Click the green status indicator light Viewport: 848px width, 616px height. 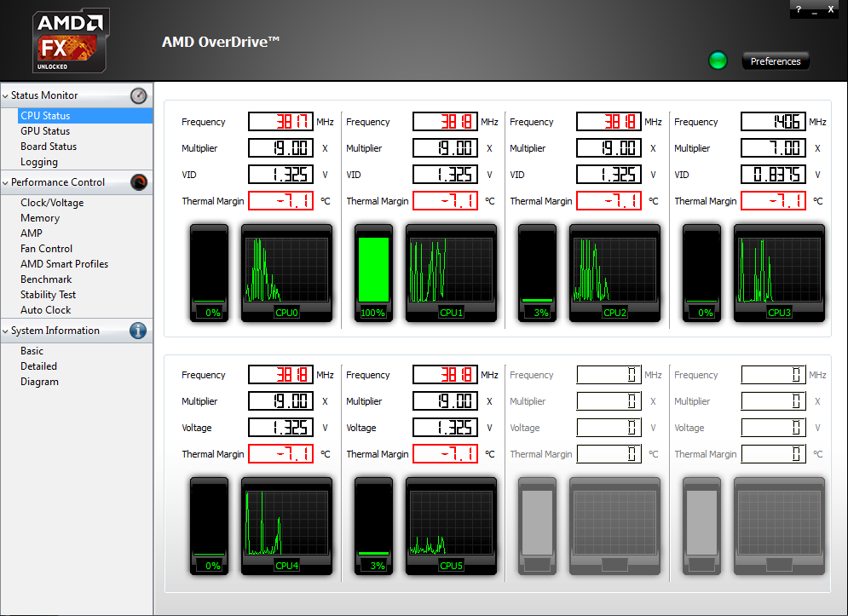718,60
